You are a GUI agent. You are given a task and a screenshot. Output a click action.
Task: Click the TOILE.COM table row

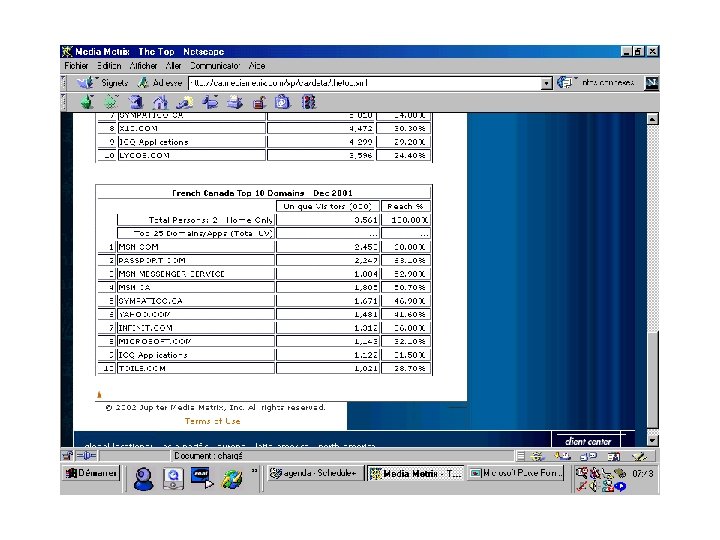click(264, 368)
